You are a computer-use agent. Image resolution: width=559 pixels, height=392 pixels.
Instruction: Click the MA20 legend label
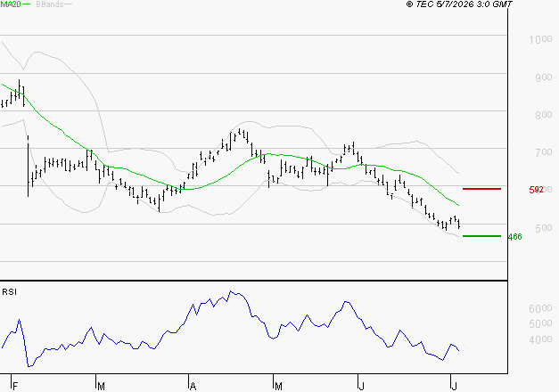point(11,4)
